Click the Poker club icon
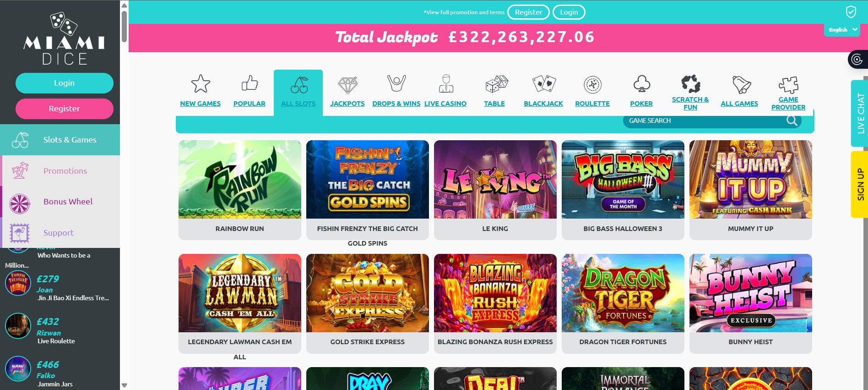Image resolution: width=868 pixels, height=390 pixels. 641,84
